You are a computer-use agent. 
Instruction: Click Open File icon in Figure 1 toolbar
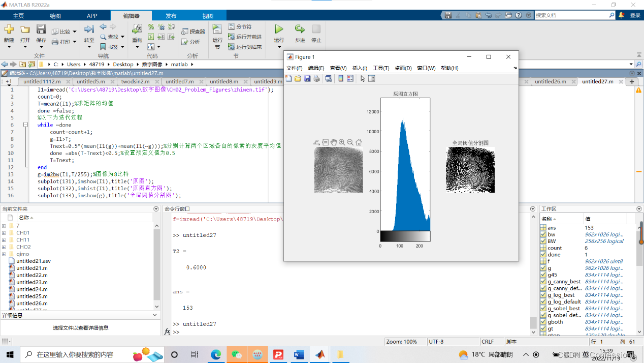click(298, 78)
